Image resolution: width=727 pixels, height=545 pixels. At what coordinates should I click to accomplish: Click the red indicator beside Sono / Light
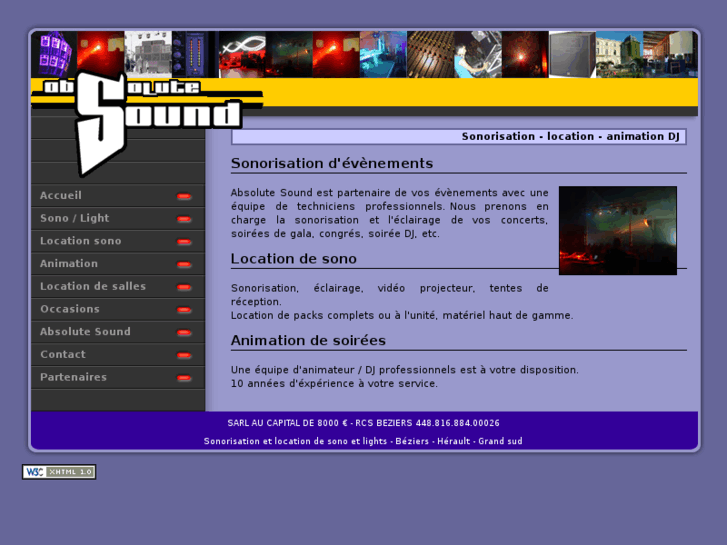[184, 219]
